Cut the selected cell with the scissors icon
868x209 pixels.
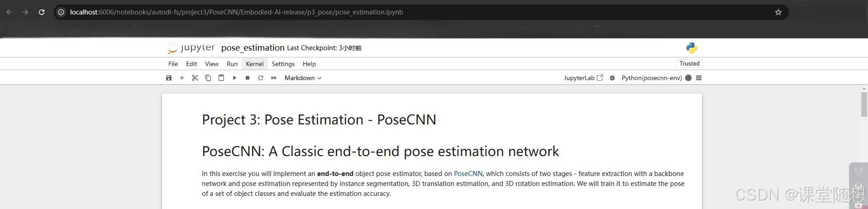pos(195,78)
